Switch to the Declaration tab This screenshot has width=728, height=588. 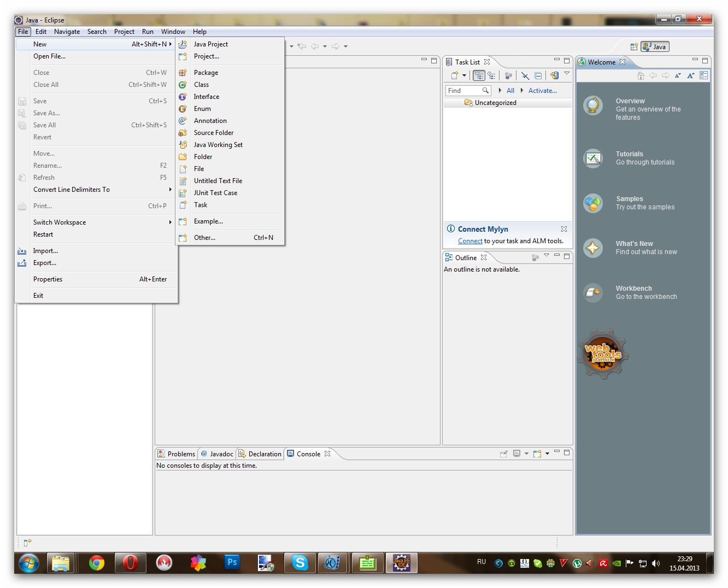pyautogui.click(x=260, y=454)
